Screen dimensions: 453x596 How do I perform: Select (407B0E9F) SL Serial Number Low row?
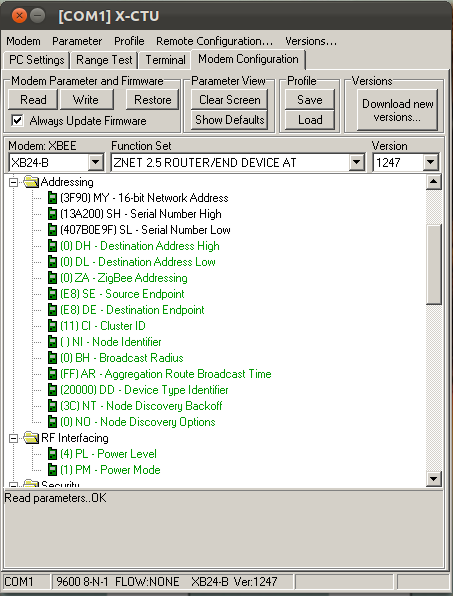click(145, 230)
